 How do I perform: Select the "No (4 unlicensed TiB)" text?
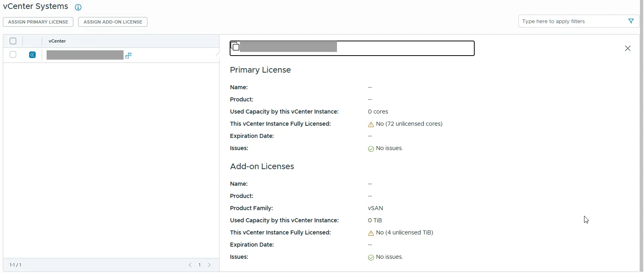[x=405, y=232]
